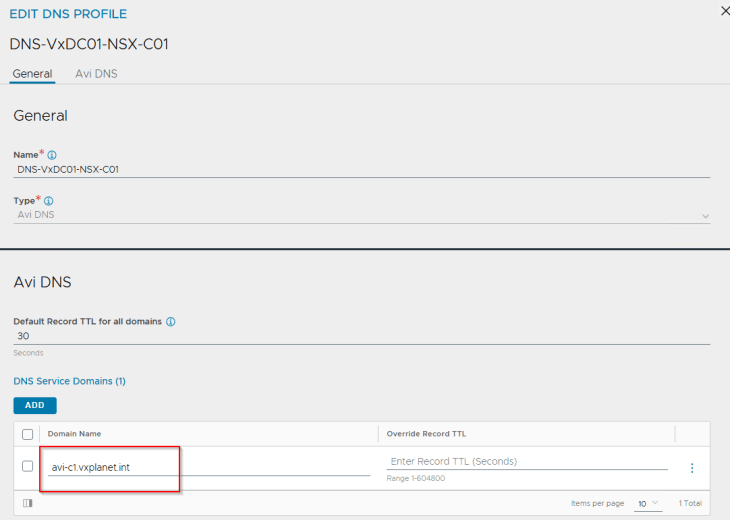Click the avi-c1.vxplanet.int domain name field
Screen dimensions: 730x520
click(208, 467)
